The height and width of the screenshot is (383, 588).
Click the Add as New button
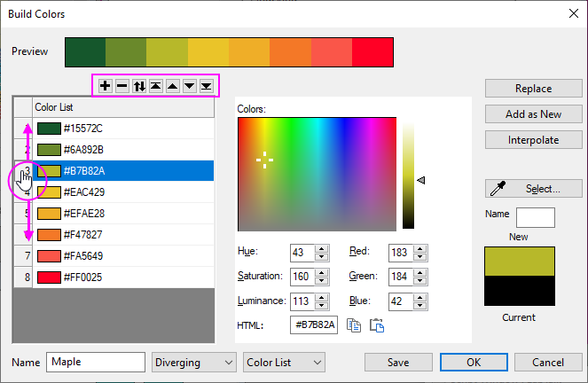pos(533,113)
